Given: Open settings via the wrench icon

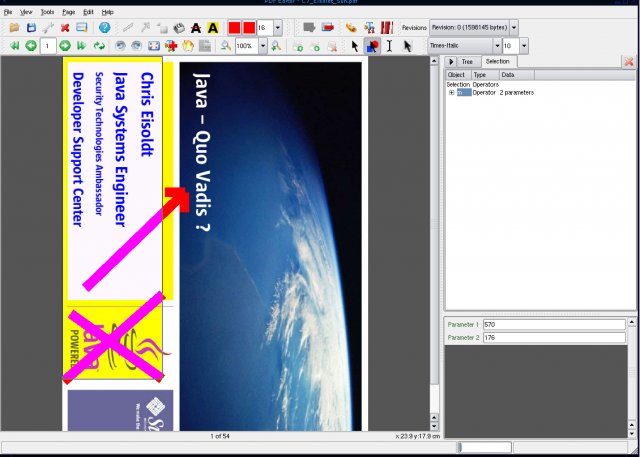Looking at the screenshot, I should pyautogui.click(x=48, y=28).
